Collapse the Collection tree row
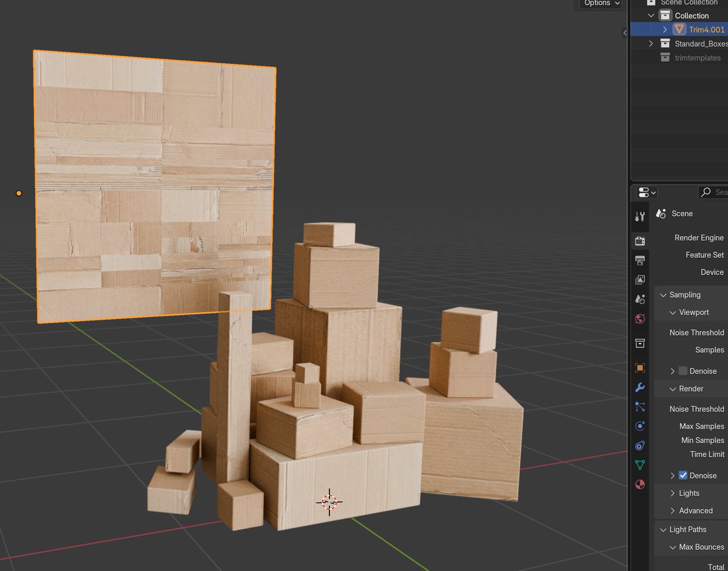Viewport: 728px width, 571px height. [x=651, y=16]
